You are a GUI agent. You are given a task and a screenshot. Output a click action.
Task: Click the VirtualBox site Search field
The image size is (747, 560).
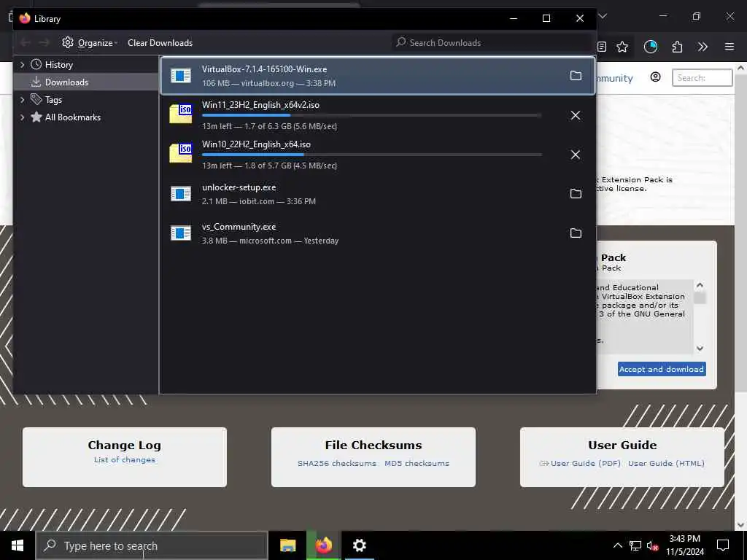[x=703, y=77]
